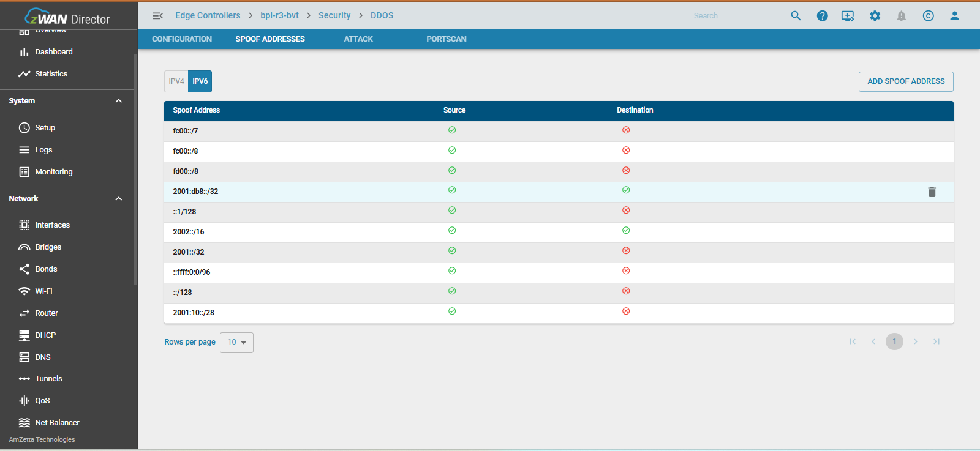The height and width of the screenshot is (451, 980).
Task: Click the search magnifier icon
Action: coord(796,16)
